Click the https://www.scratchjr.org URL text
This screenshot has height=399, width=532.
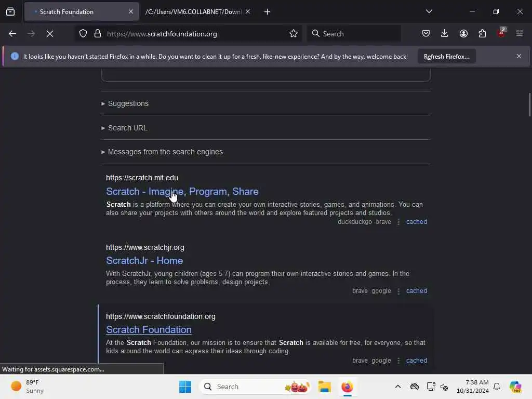145,247
